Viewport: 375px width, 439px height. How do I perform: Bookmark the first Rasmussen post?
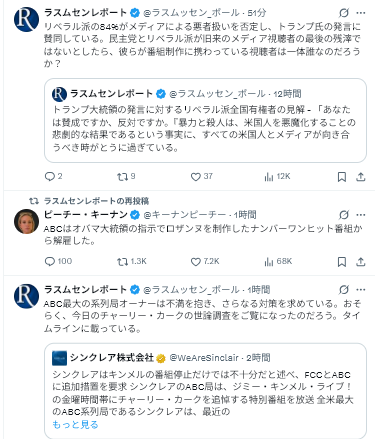pos(342,177)
